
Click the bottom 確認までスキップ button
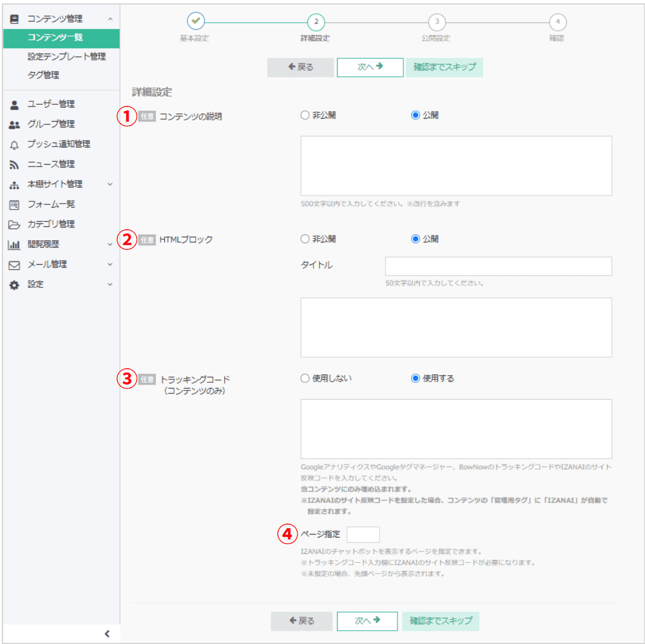click(441, 621)
